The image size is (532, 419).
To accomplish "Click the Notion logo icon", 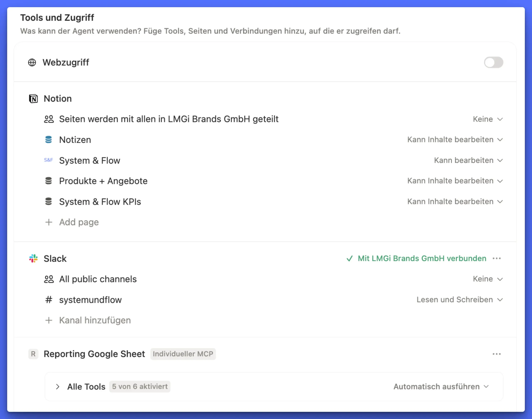I will click(33, 99).
